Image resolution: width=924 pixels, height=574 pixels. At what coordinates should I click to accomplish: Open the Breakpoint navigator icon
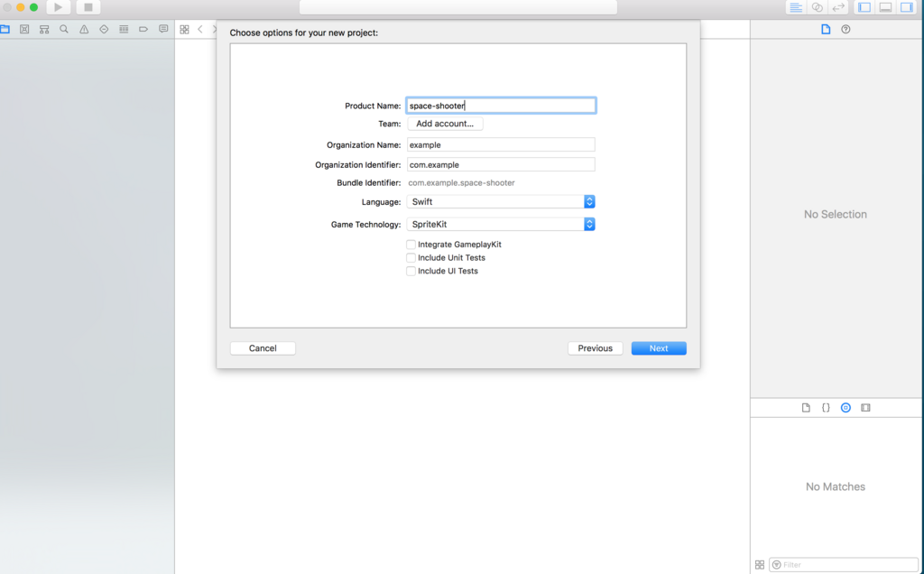click(x=143, y=29)
